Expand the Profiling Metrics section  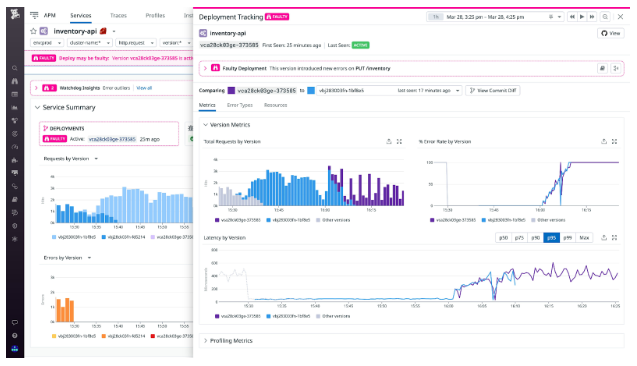pyautogui.click(x=205, y=340)
